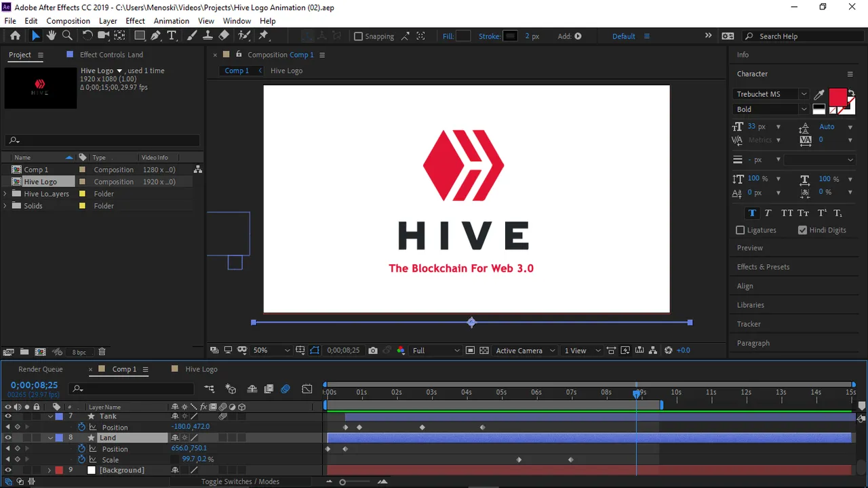Viewport: 868px width, 488px height.
Task: Hide the Background layer with eye icon
Action: pyautogui.click(x=8, y=470)
